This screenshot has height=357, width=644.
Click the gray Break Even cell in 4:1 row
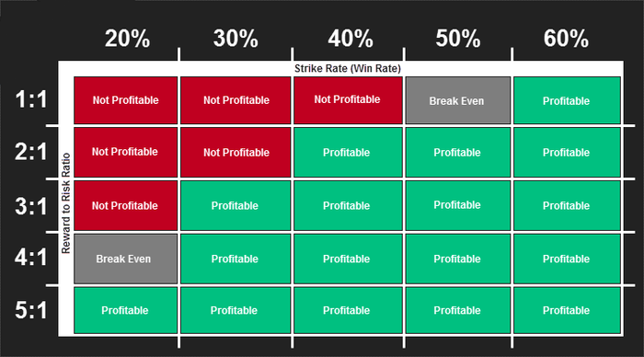tap(126, 259)
